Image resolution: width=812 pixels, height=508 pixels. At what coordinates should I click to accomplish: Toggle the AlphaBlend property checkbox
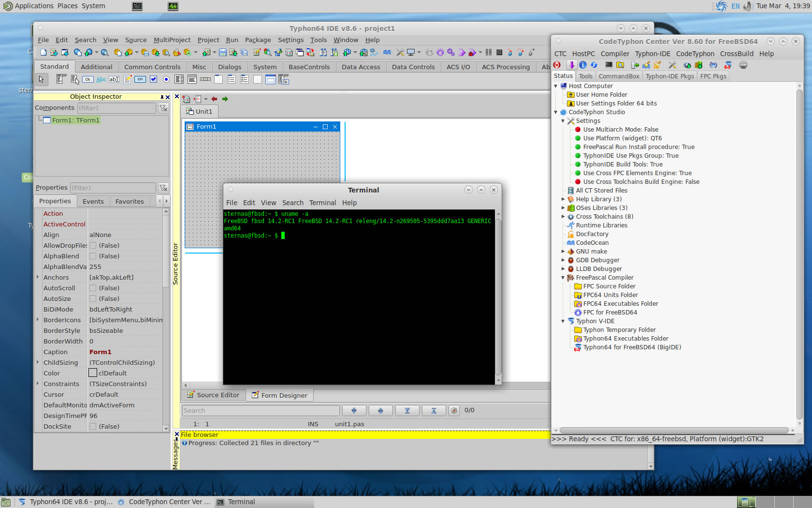93,256
